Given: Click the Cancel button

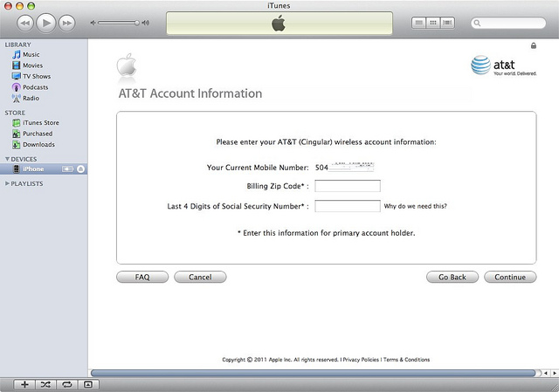Looking at the screenshot, I should (200, 277).
